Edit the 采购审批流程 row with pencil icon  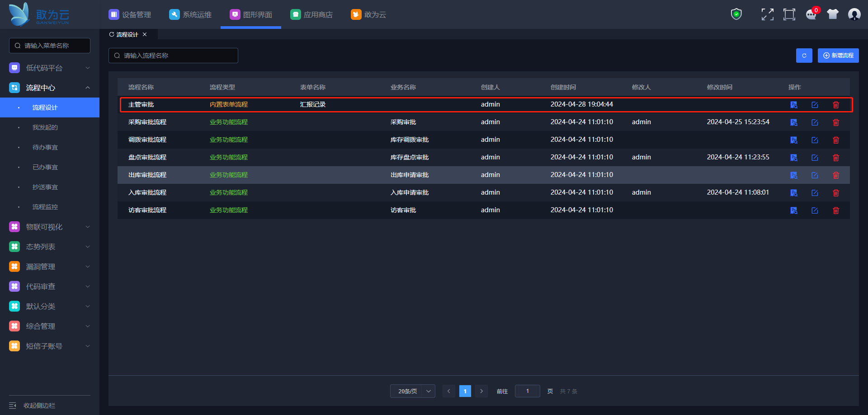(815, 122)
